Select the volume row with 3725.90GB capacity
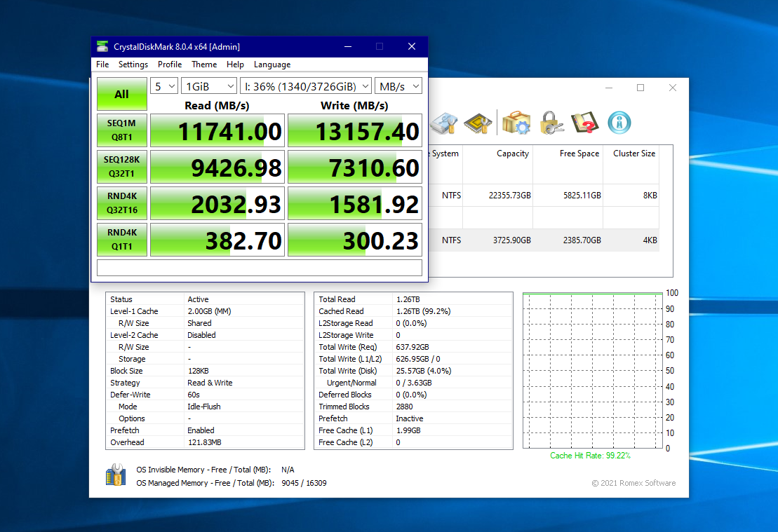Image resolution: width=778 pixels, height=532 pixels. click(x=544, y=240)
